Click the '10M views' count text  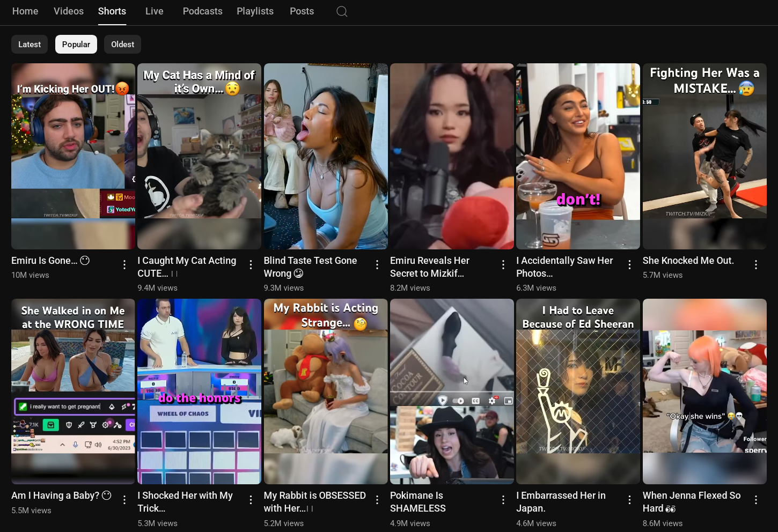coord(30,275)
